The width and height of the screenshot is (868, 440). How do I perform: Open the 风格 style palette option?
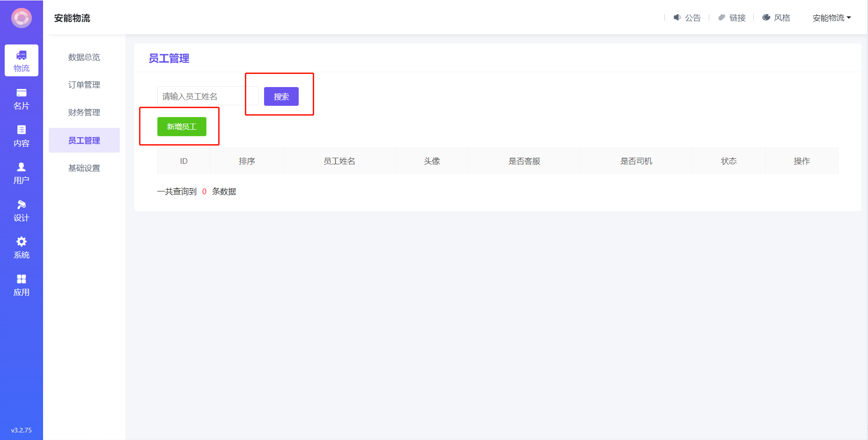776,18
